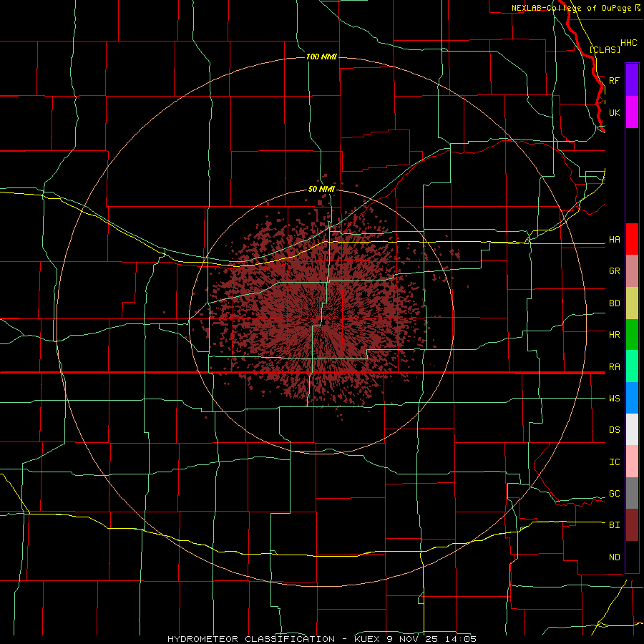Click the 50 NMI range ring label
The height and width of the screenshot is (644, 644).
point(321,190)
